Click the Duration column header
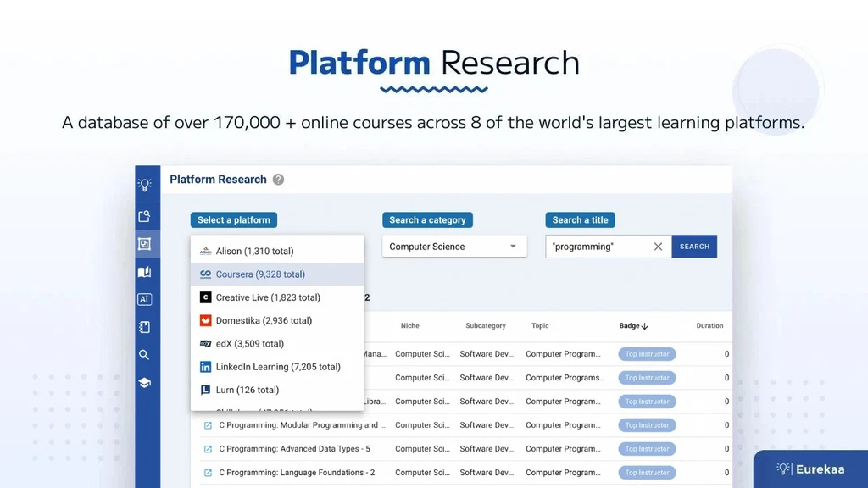Screen dimensions: 868x488 click(x=709, y=326)
